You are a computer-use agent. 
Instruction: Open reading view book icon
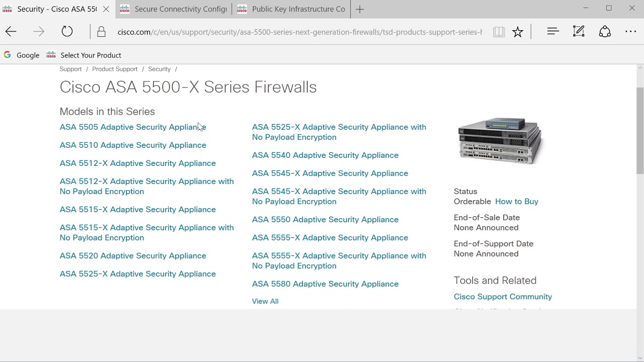(499, 32)
